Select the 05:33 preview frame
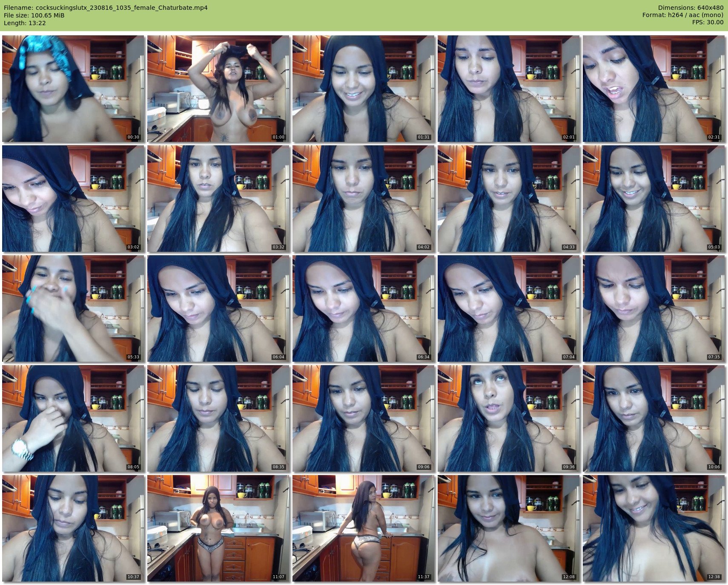Image resolution: width=728 pixels, height=585 pixels. coord(73,308)
